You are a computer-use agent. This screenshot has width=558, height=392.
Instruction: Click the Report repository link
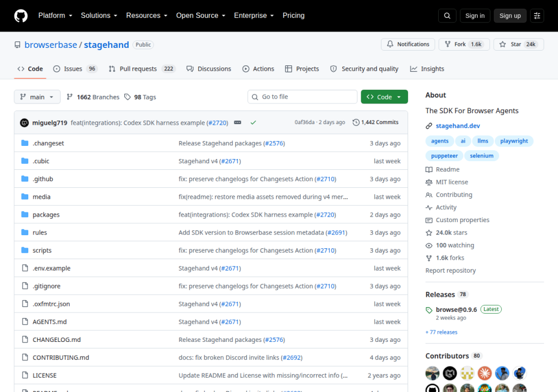[451, 271]
